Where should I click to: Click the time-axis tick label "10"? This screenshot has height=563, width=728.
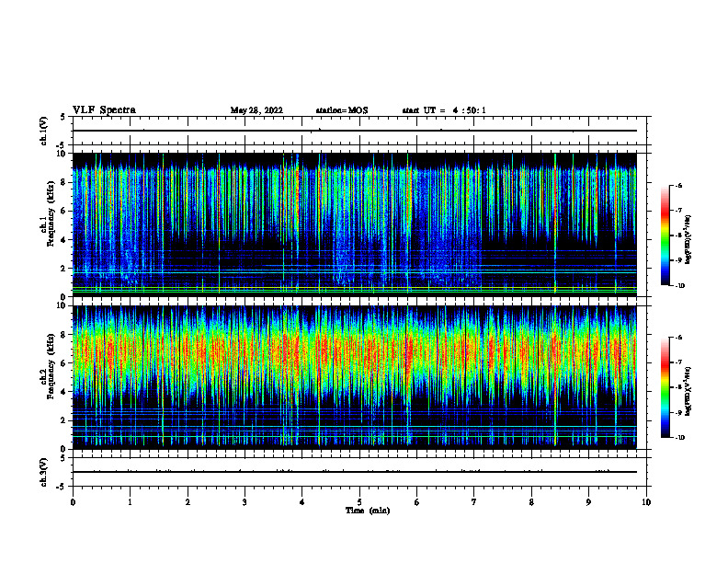(x=646, y=502)
